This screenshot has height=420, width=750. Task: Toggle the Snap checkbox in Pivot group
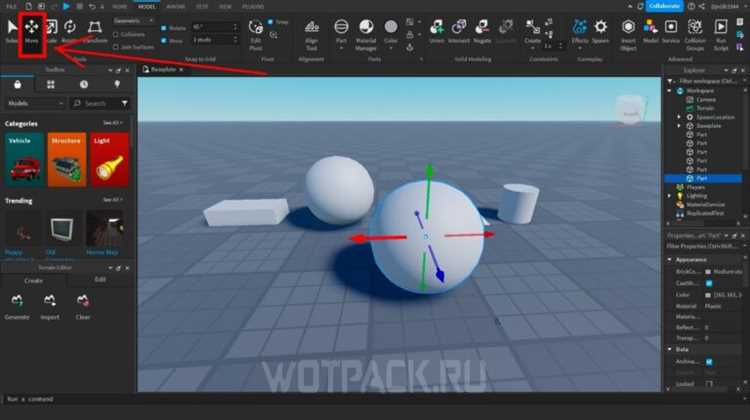coord(271,22)
